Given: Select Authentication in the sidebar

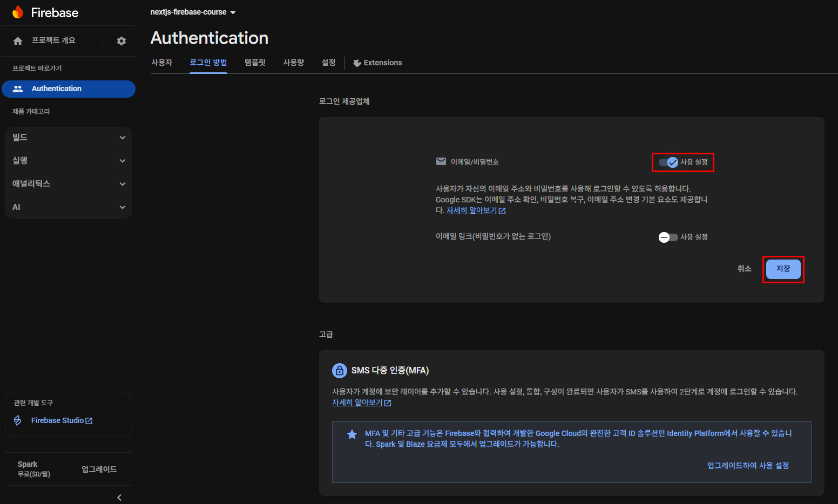Looking at the screenshot, I should coord(69,89).
